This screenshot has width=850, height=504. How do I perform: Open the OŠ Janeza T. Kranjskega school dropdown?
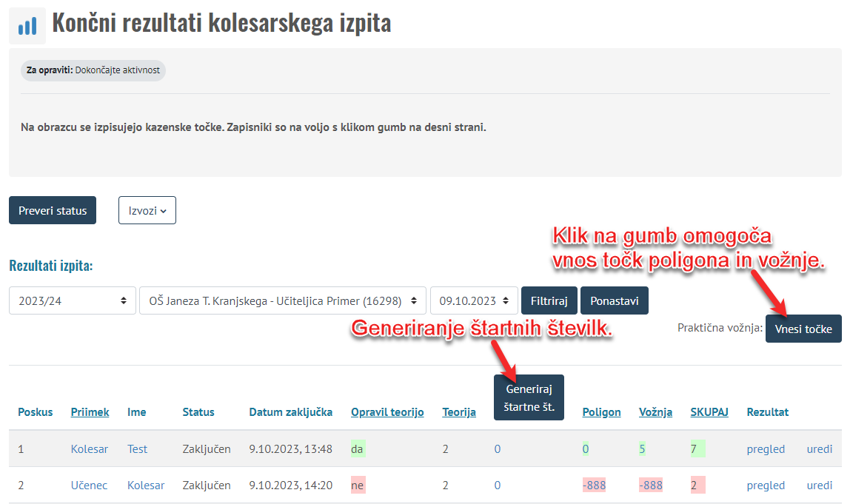pyautogui.click(x=282, y=300)
